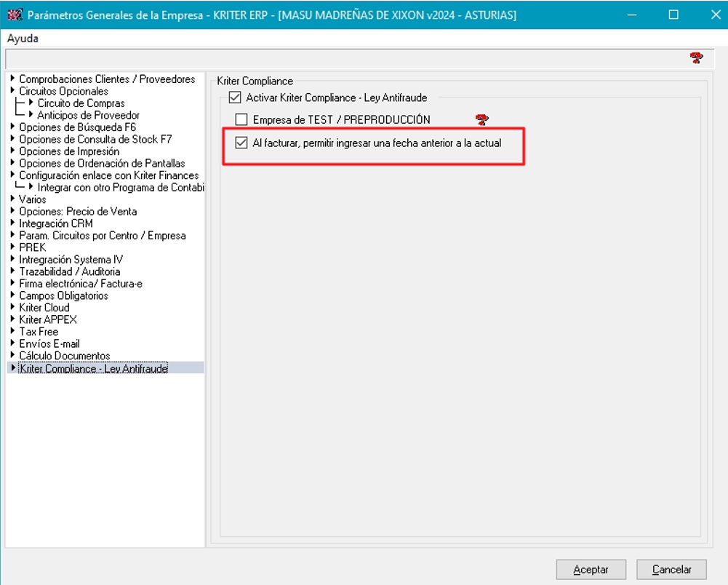The image size is (728, 585).
Task: Expand Opciones de Consulta de Stock F7 arrow
Action: [x=12, y=139]
